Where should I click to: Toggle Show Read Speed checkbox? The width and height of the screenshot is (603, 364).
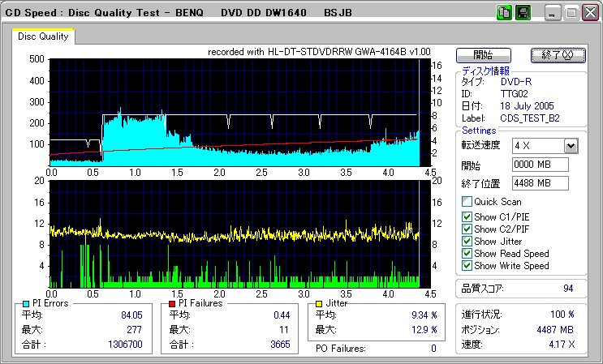click(x=467, y=253)
